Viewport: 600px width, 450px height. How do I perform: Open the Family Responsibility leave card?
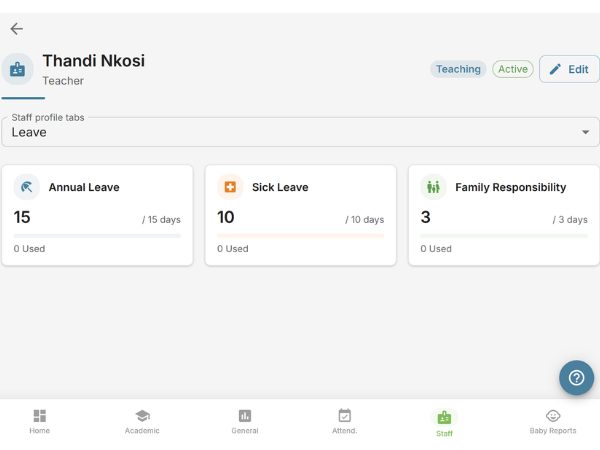504,215
